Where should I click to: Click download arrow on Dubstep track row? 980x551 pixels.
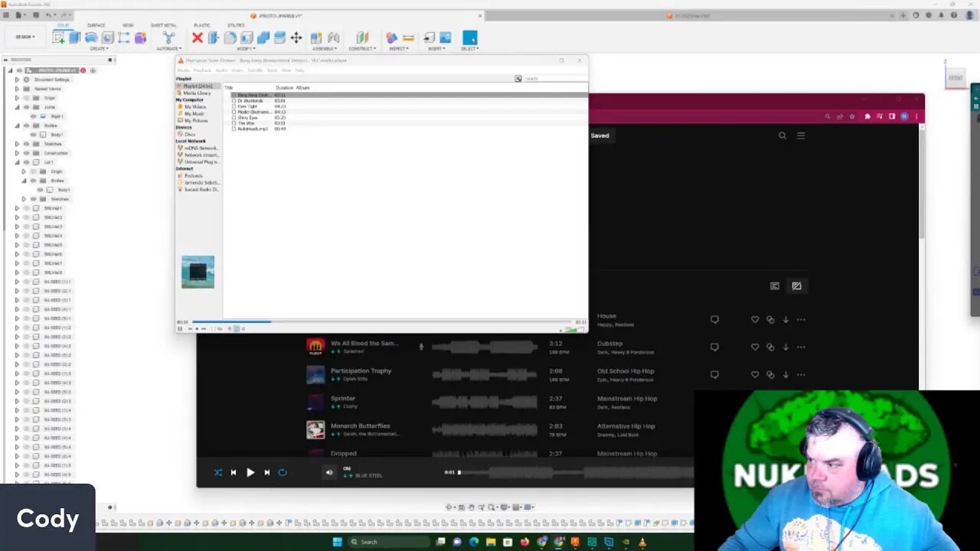tap(786, 347)
